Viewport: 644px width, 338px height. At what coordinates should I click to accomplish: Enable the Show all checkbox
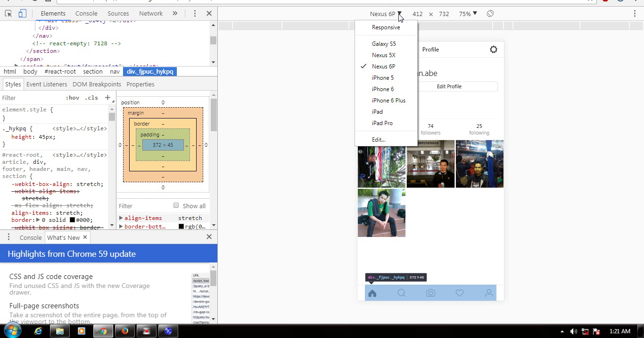click(176, 205)
